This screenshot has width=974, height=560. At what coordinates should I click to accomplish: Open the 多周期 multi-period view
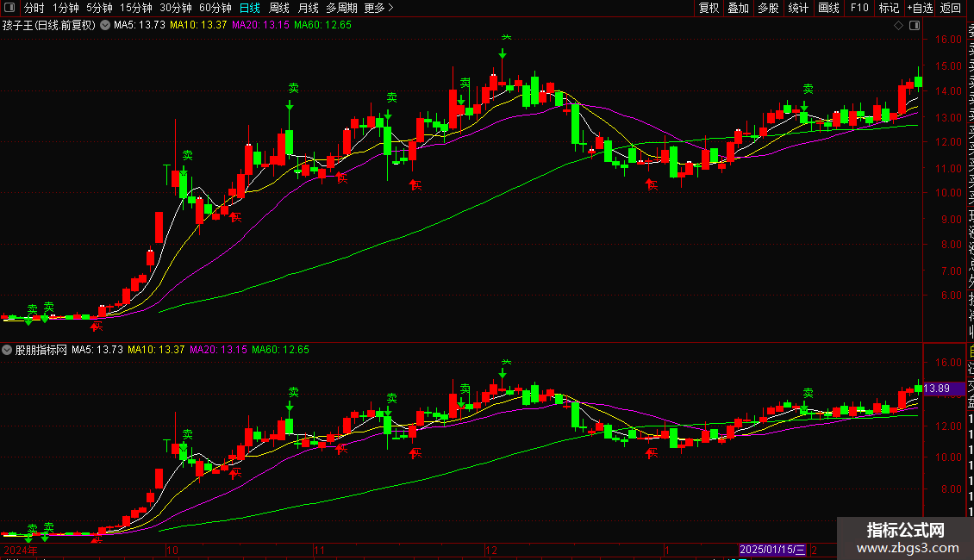[341, 8]
